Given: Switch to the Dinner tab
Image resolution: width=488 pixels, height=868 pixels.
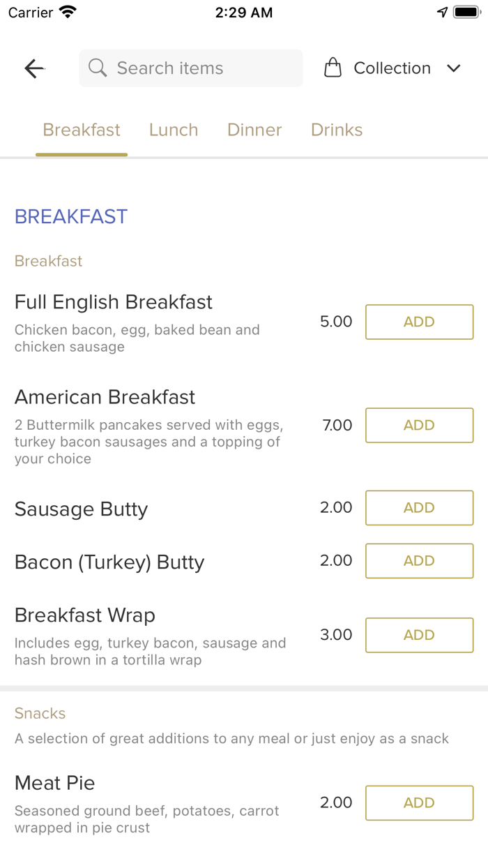Looking at the screenshot, I should pos(254,130).
